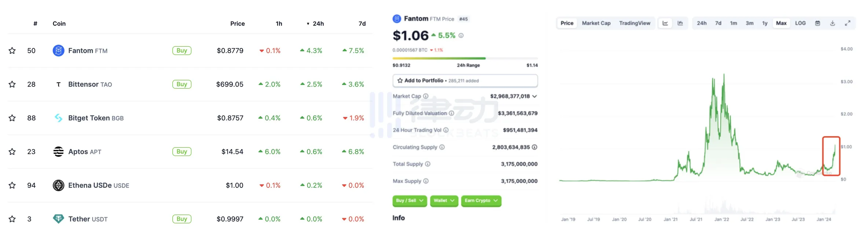Switch to the Market Cap chart tab
868x230 pixels.
pyautogui.click(x=596, y=23)
